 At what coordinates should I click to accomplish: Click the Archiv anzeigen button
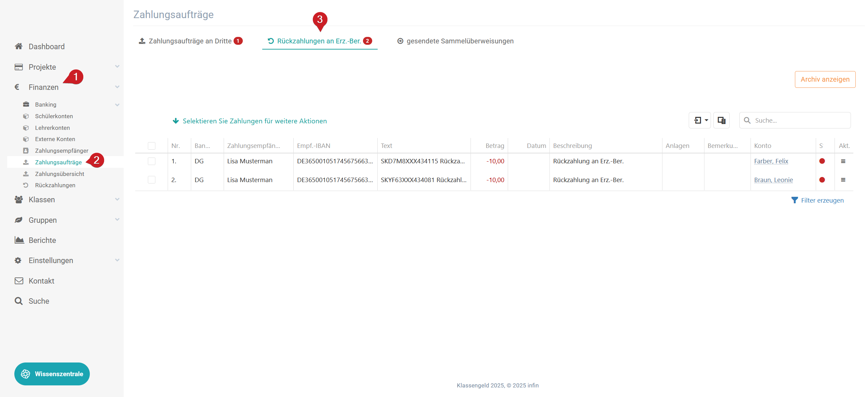click(x=825, y=79)
